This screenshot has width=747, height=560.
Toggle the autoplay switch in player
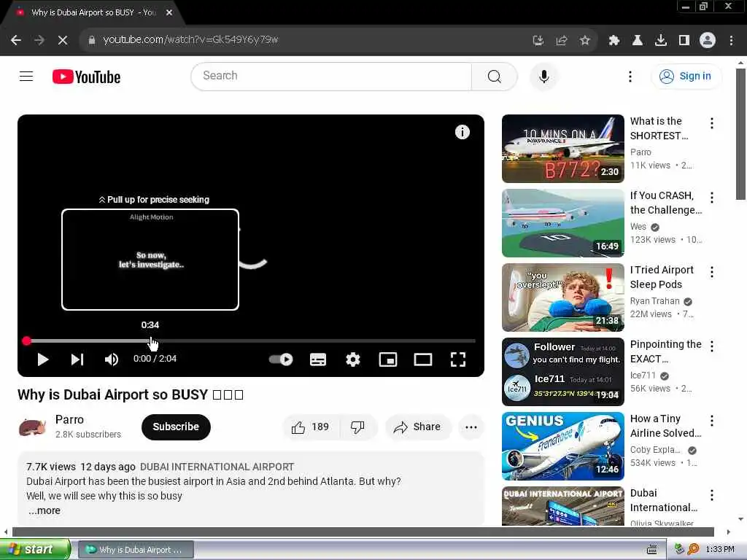pos(281,359)
